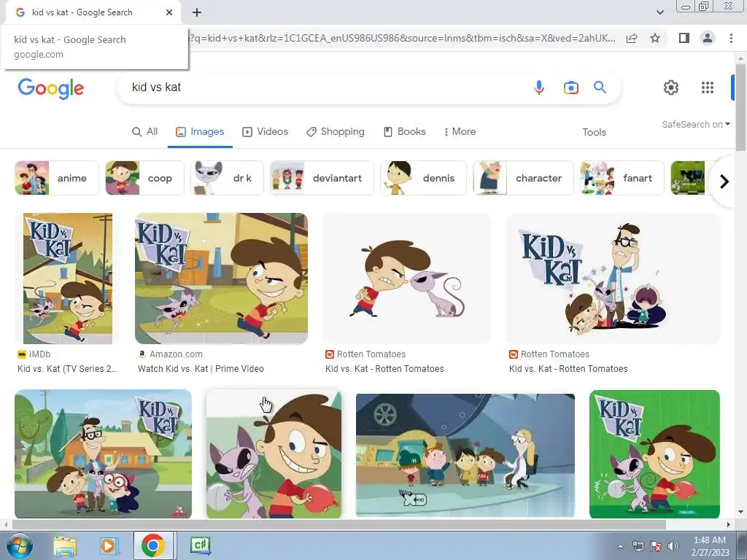The image size is (747, 560).
Task: Filter images by the anime chip
Action: [x=57, y=178]
